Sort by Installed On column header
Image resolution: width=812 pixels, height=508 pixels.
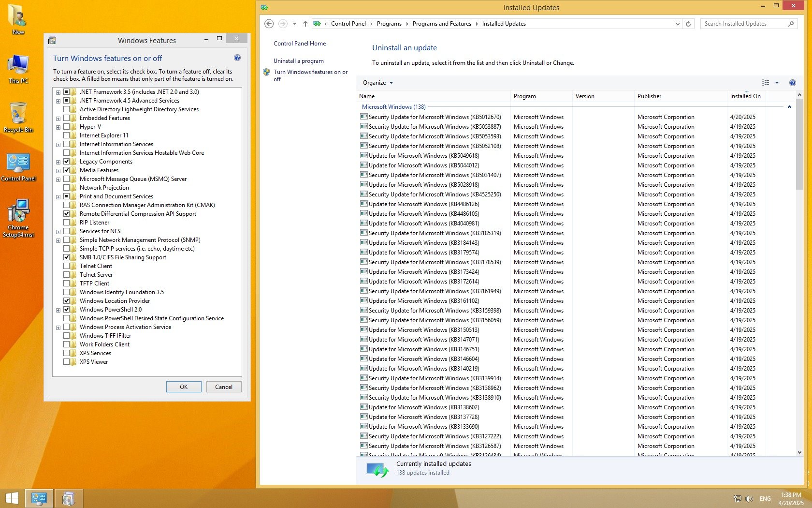tap(745, 96)
